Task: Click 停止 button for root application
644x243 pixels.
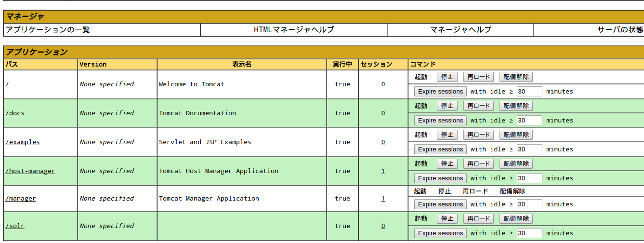Action: (x=447, y=77)
